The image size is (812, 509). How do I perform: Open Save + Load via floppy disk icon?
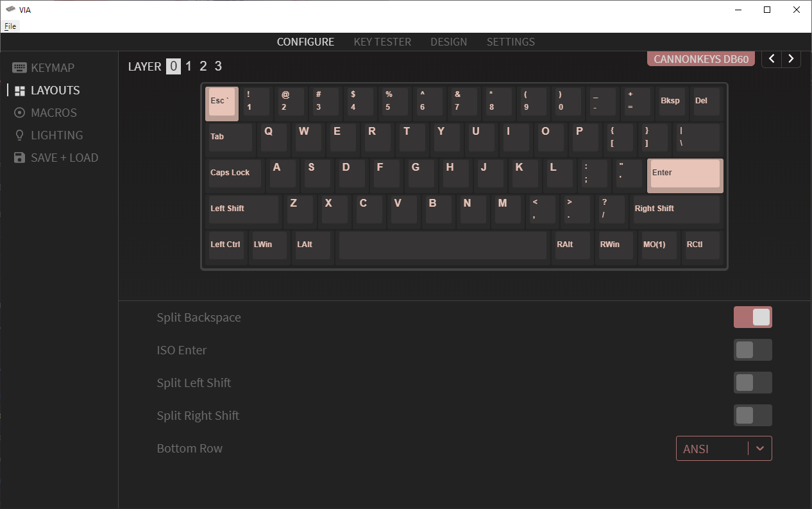tap(19, 158)
